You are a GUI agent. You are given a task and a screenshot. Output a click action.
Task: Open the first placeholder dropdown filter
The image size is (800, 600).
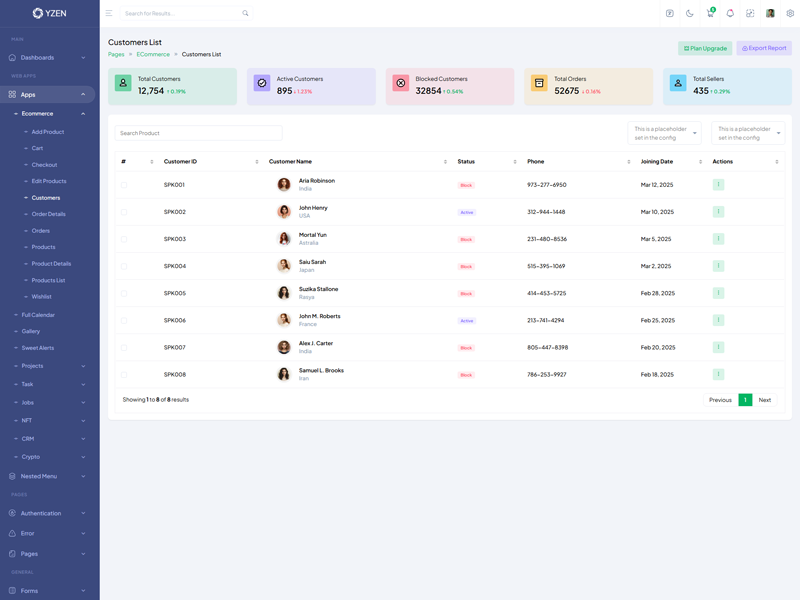pos(664,133)
